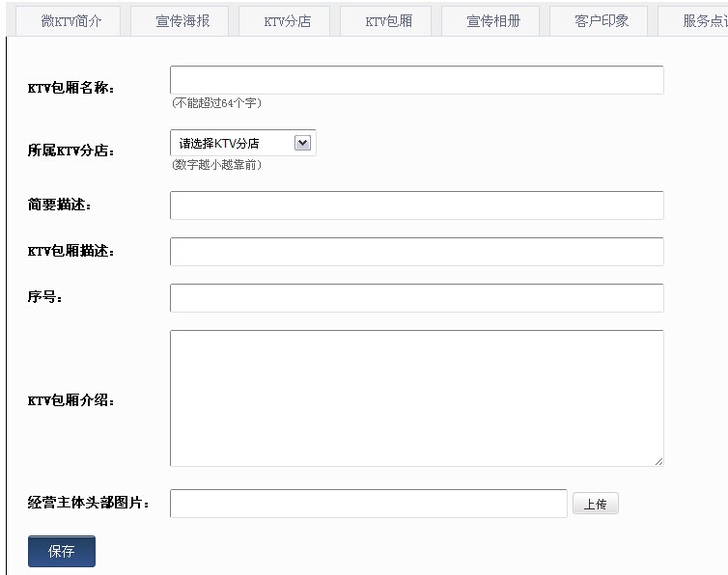Viewport: 728px width, 575px height.
Task: Click the dropdown arrow for 所属KTV分店
Action: tap(302, 143)
